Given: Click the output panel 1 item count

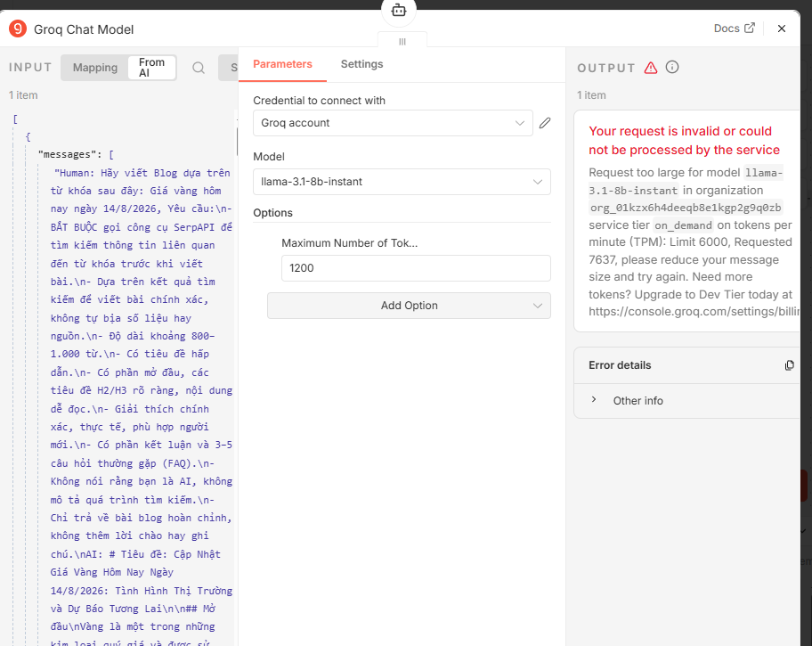Looking at the screenshot, I should pos(591,94).
